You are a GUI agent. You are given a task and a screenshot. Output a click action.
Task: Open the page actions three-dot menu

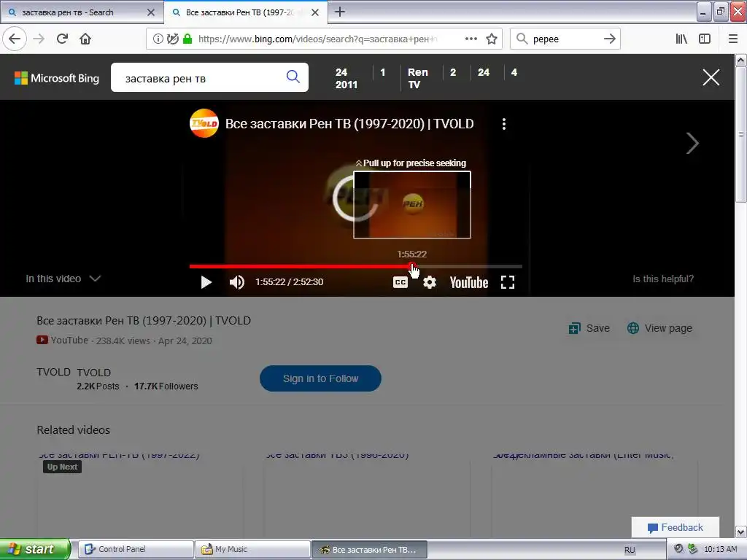click(471, 39)
